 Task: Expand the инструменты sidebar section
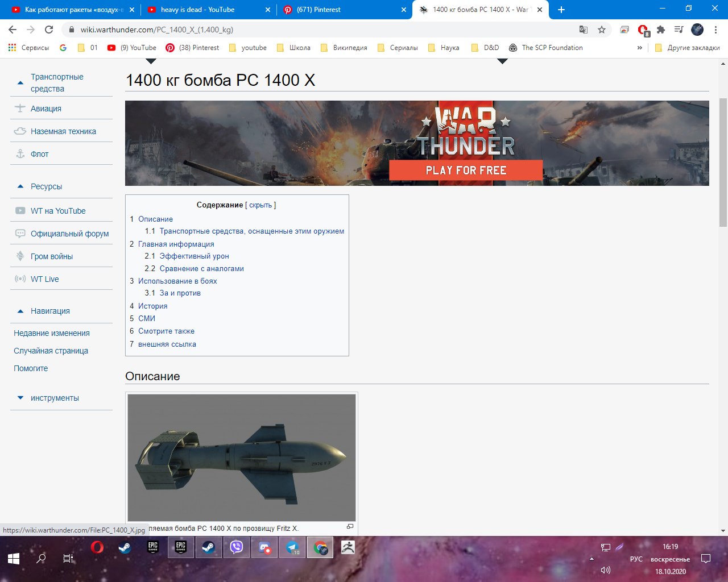coord(20,398)
